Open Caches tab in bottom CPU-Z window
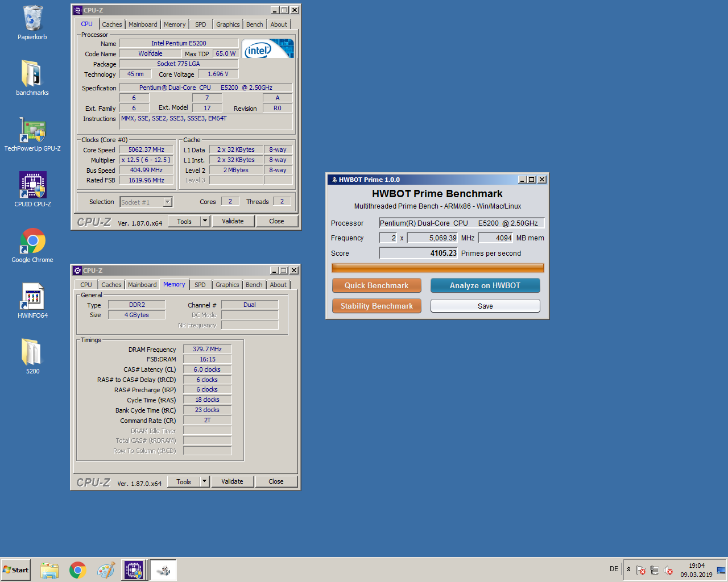728x582 pixels. [x=111, y=285]
